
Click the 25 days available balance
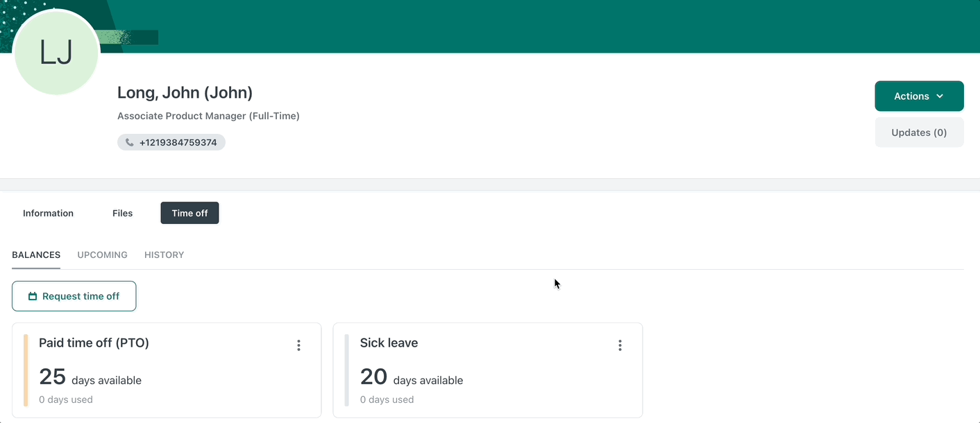coord(90,378)
